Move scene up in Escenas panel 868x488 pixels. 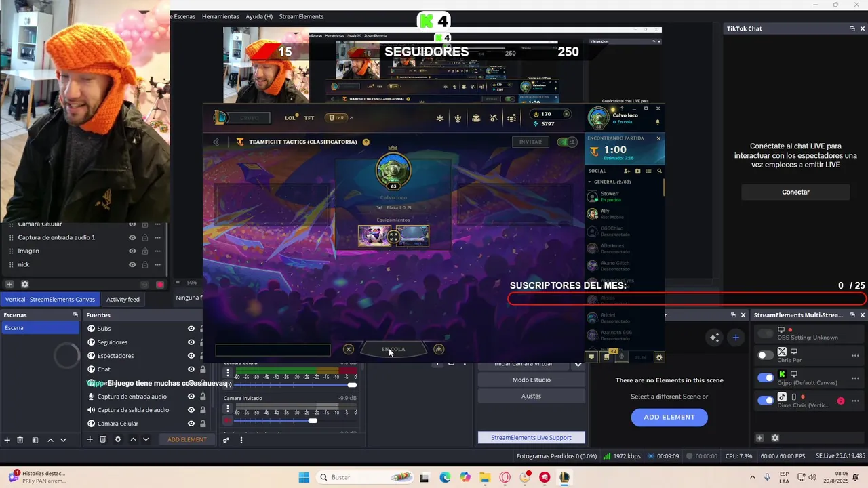click(x=50, y=440)
